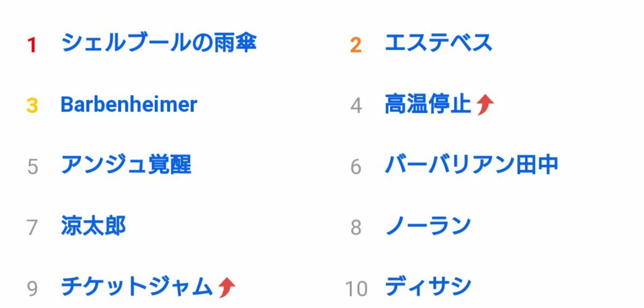Open trending term 涼太郎
Viewport: 644px width, 308px height.
93,226
